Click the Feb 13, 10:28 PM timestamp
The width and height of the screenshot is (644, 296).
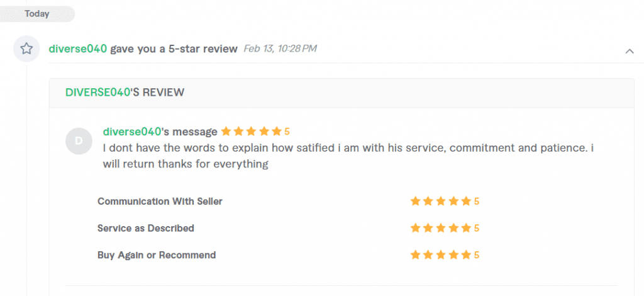pyautogui.click(x=280, y=48)
